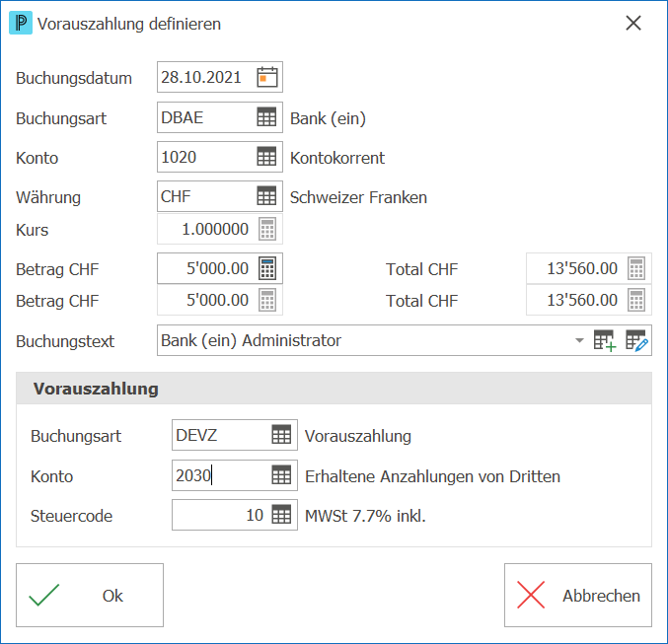Click the 'Kurs' label

tap(33, 230)
